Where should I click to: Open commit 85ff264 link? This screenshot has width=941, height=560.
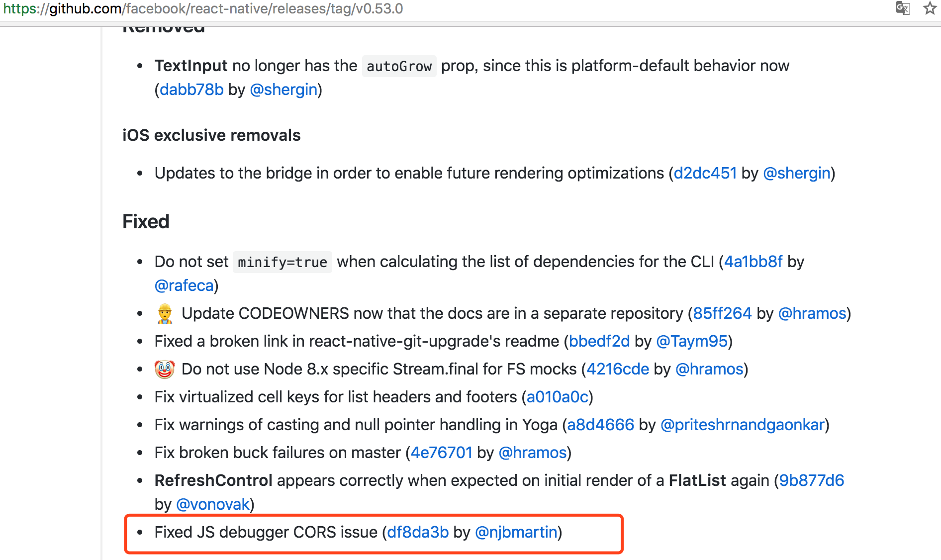coord(722,313)
